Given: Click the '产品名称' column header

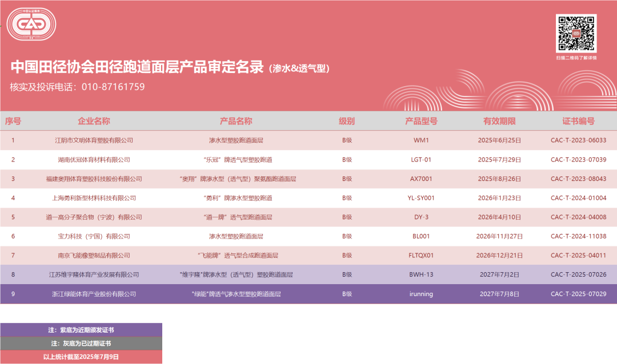Looking at the screenshot, I should [x=236, y=121].
